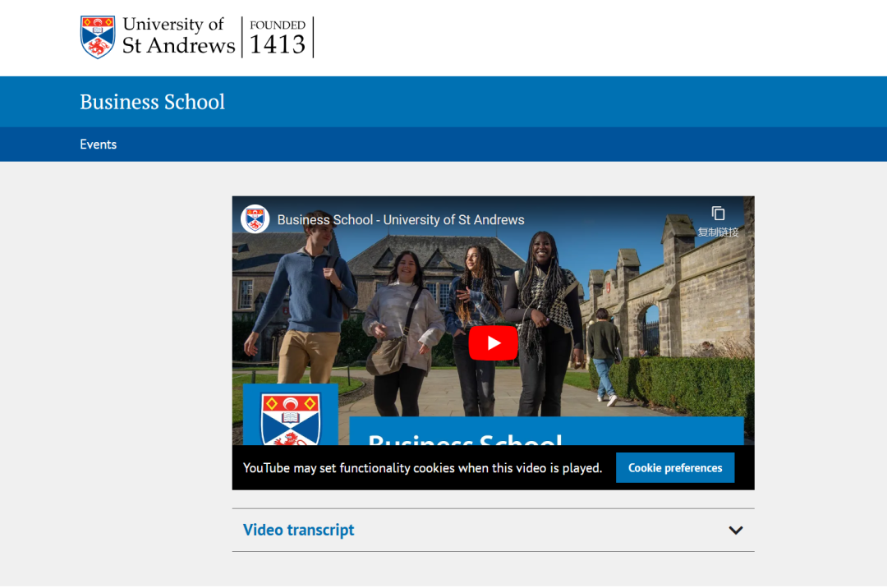Open the Events navigation item
This screenshot has height=588, width=887.
(98, 145)
